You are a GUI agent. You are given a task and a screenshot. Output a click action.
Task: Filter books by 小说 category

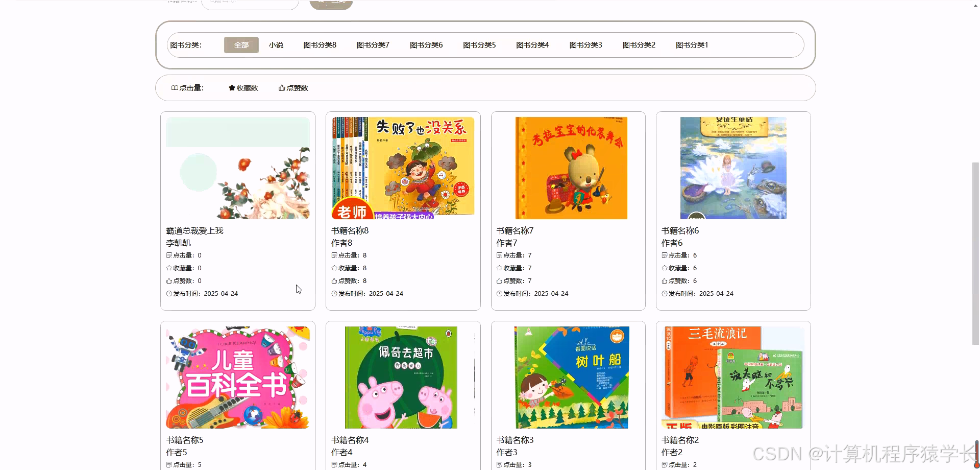pos(276,45)
